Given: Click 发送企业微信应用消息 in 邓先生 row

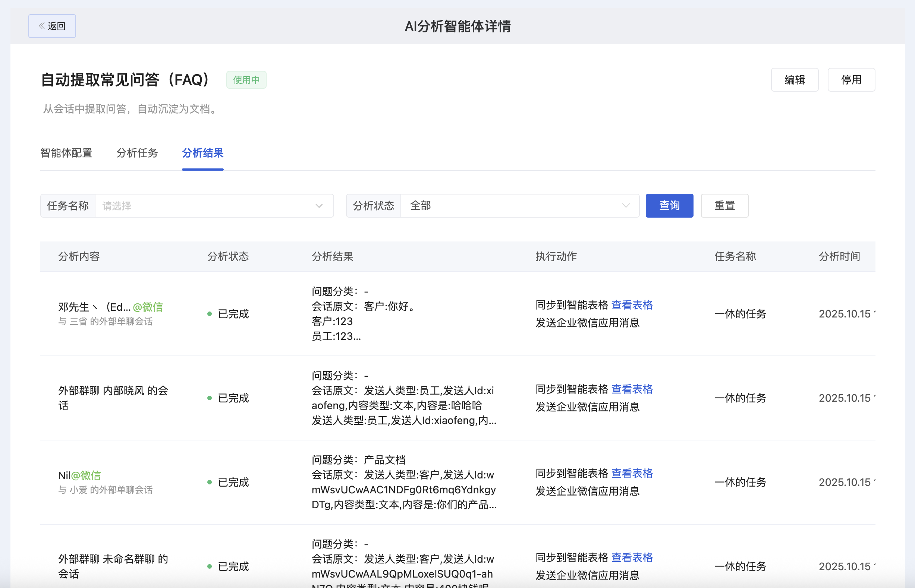Looking at the screenshot, I should coord(587,323).
